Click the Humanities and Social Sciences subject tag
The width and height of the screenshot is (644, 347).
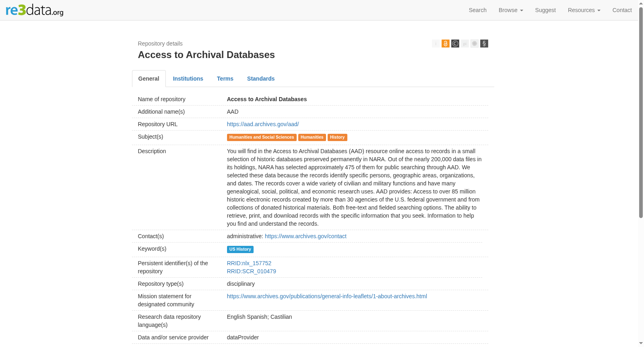262,137
